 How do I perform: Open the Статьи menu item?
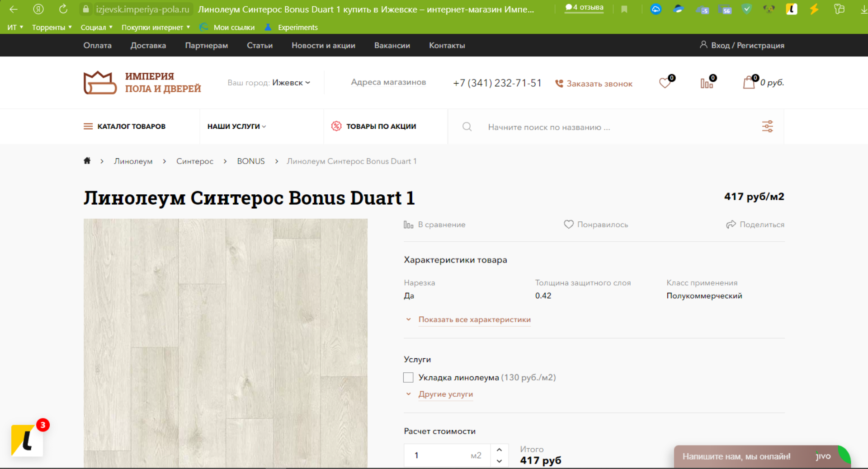[x=259, y=45]
